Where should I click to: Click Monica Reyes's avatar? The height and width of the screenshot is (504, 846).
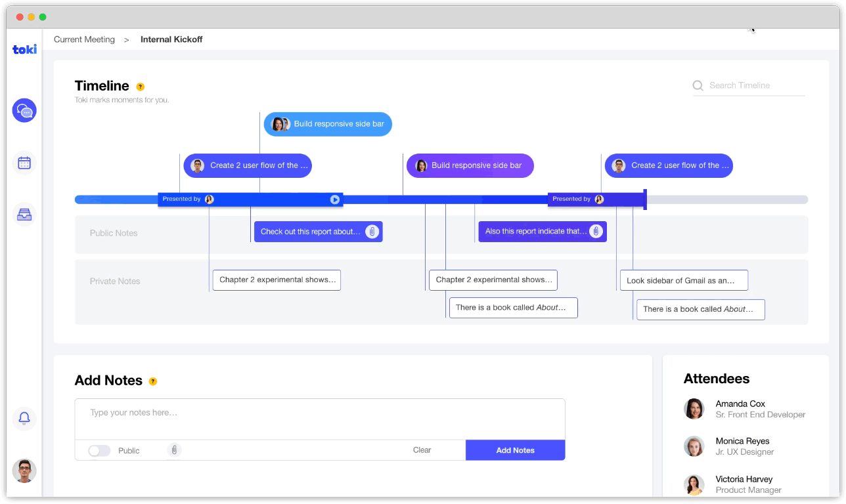(694, 446)
